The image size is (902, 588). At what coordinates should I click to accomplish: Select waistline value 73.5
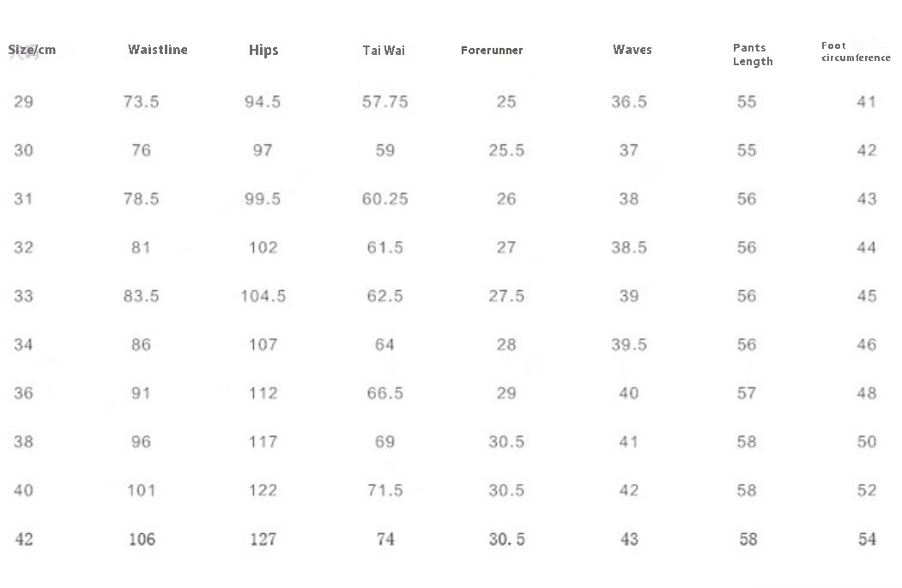pyautogui.click(x=142, y=102)
